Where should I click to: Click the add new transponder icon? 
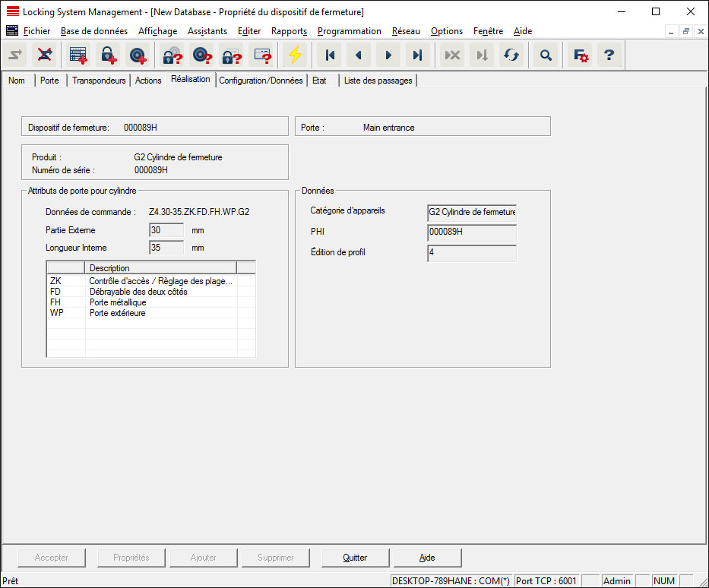[138, 55]
